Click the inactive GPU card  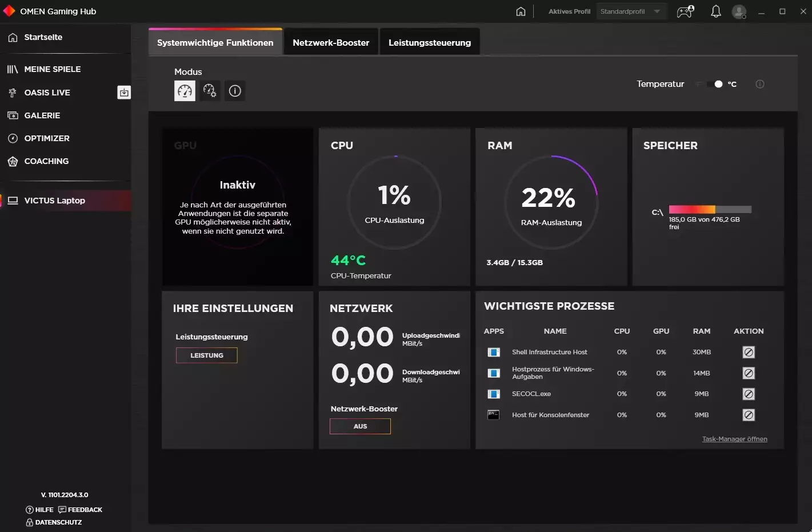tap(238, 206)
